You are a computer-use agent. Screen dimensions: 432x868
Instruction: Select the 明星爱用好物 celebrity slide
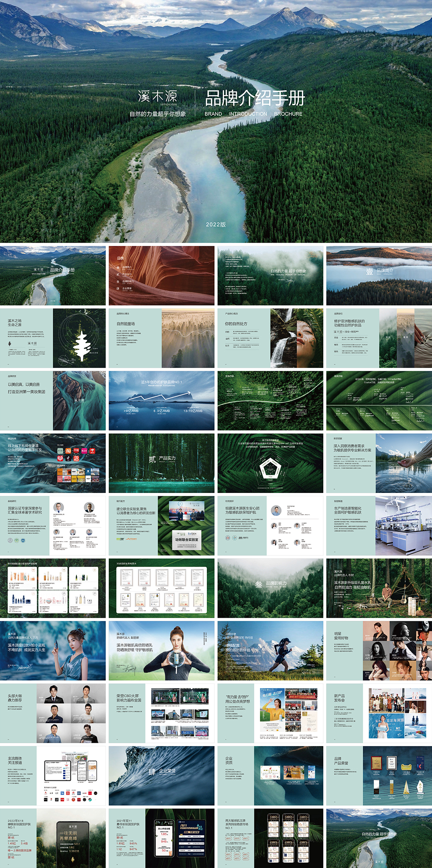coord(379,651)
